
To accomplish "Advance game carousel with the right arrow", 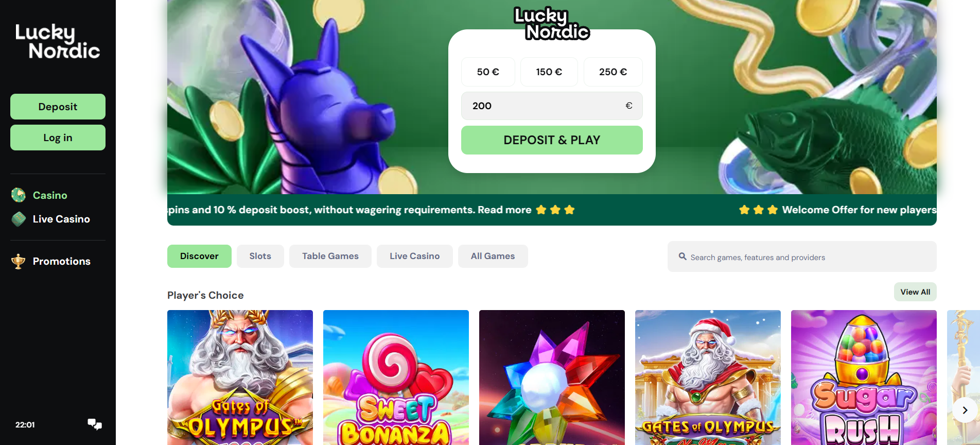I will [x=965, y=410].
